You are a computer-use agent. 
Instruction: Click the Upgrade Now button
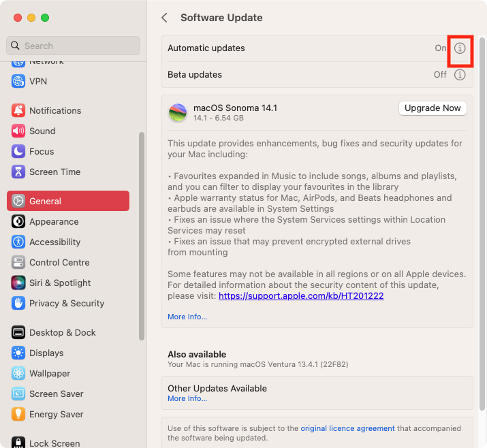[433, 108]
